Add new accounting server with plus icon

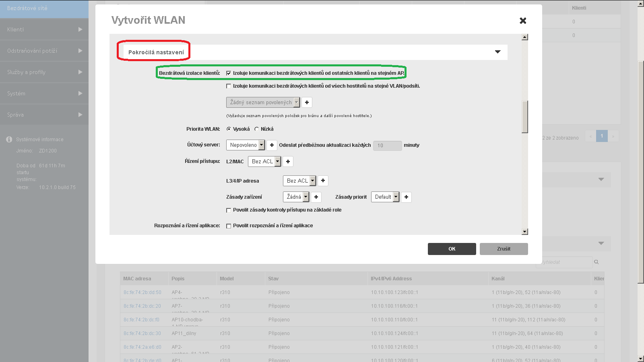pos(272,145)
